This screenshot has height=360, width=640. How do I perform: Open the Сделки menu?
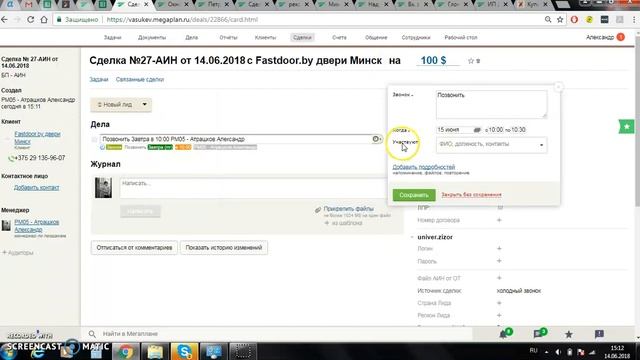[302, 38]
